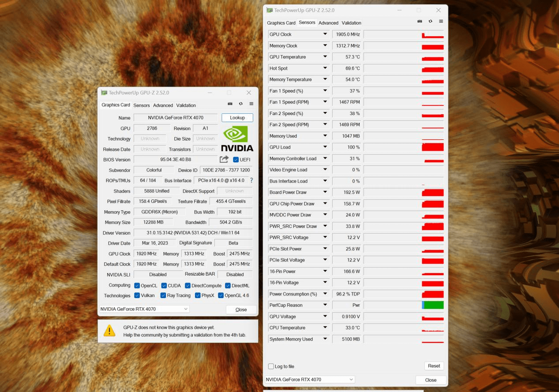Click the Bus Interface question mark icon
This screenshot has height=392, width=559.
[x=251, y=180]
